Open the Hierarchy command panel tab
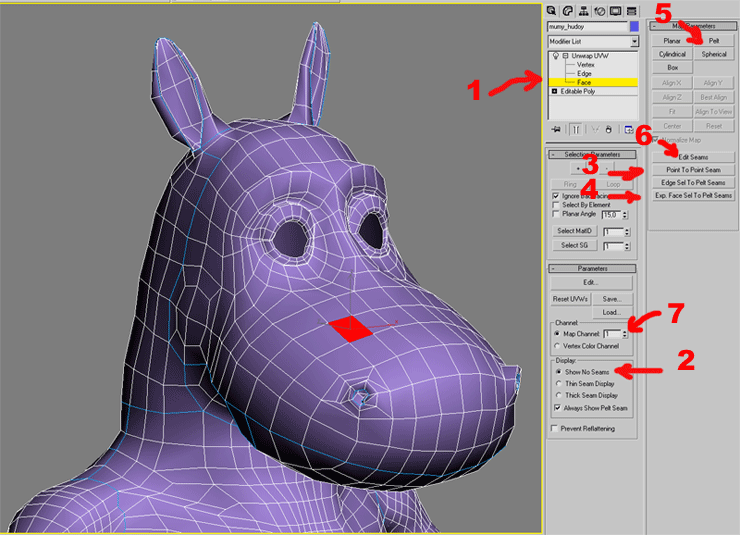Viewport: 740px width, 535px height. [583, 9]
